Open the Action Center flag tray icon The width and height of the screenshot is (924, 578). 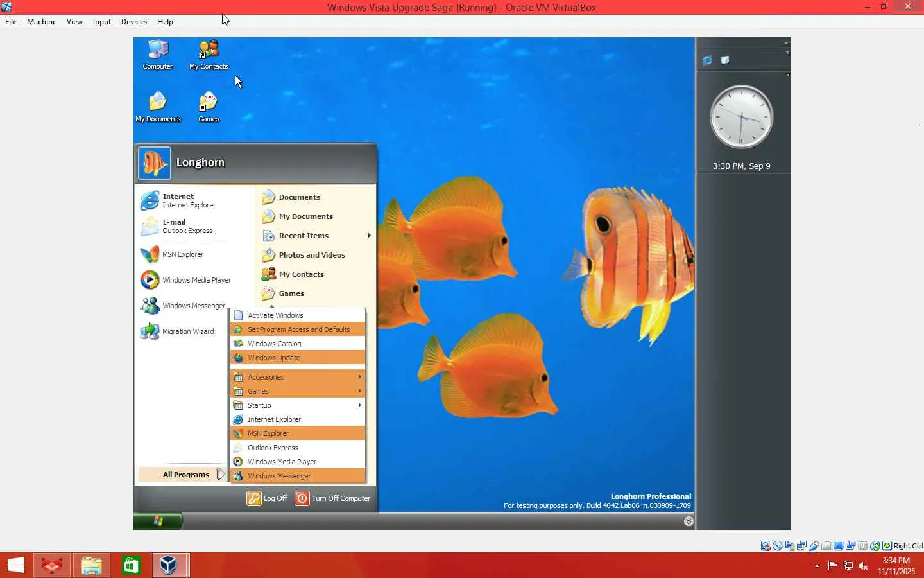(833, 566)
